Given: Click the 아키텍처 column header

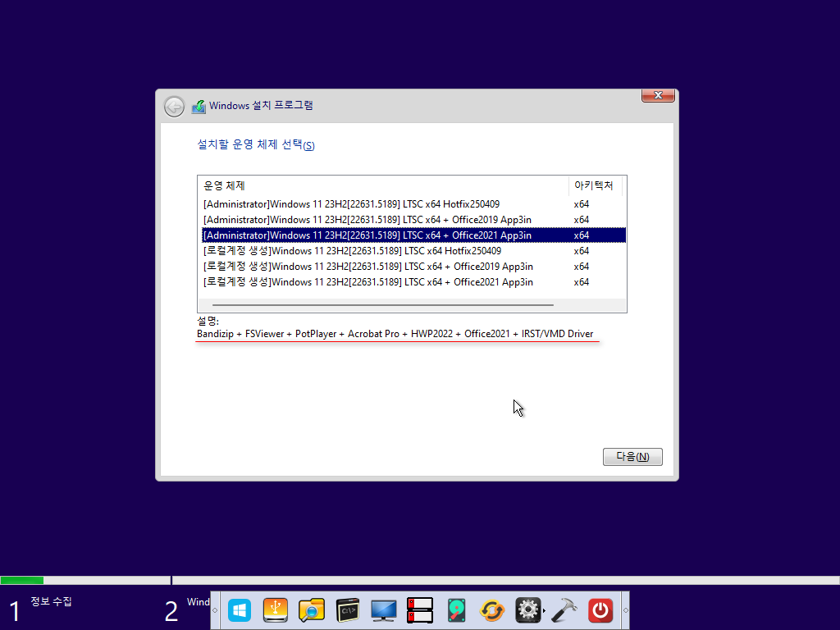Looking at the screenshot, I should [596, 186].
